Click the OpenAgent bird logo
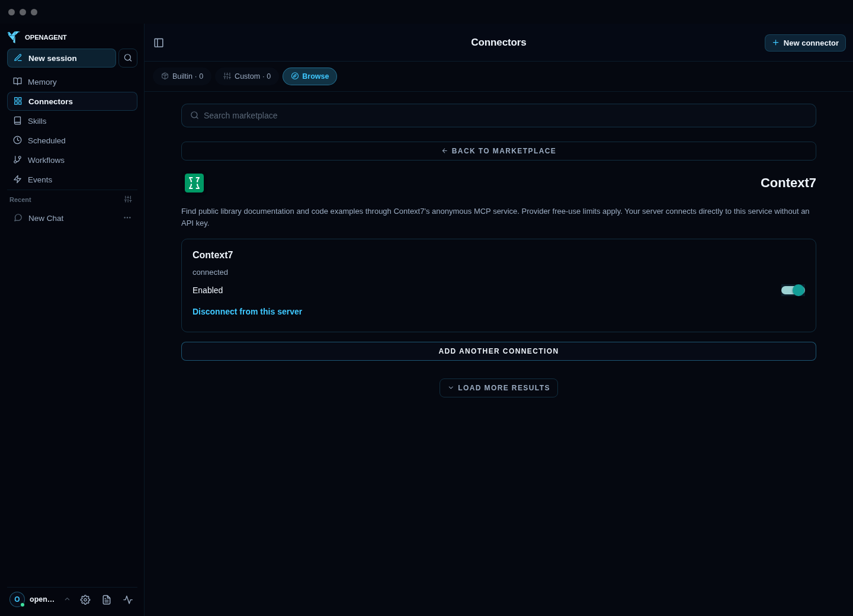The image size is (853, 616). pyautogui.click(x=14, y=37)
